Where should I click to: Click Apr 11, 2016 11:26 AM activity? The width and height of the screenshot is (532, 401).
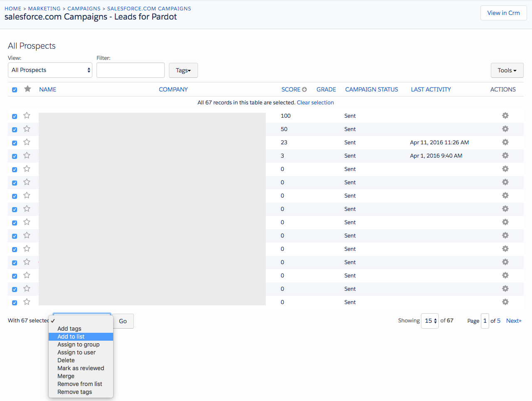tap(439, 142)
